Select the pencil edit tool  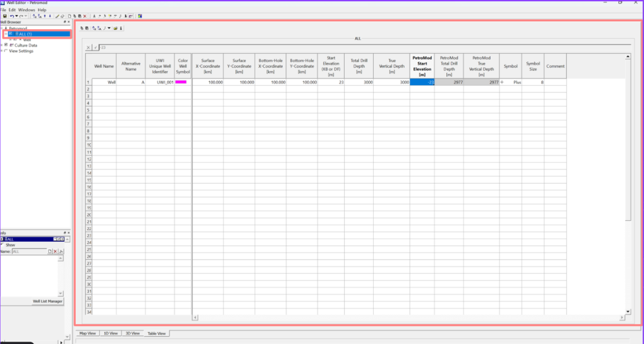[x=57, y=16]
